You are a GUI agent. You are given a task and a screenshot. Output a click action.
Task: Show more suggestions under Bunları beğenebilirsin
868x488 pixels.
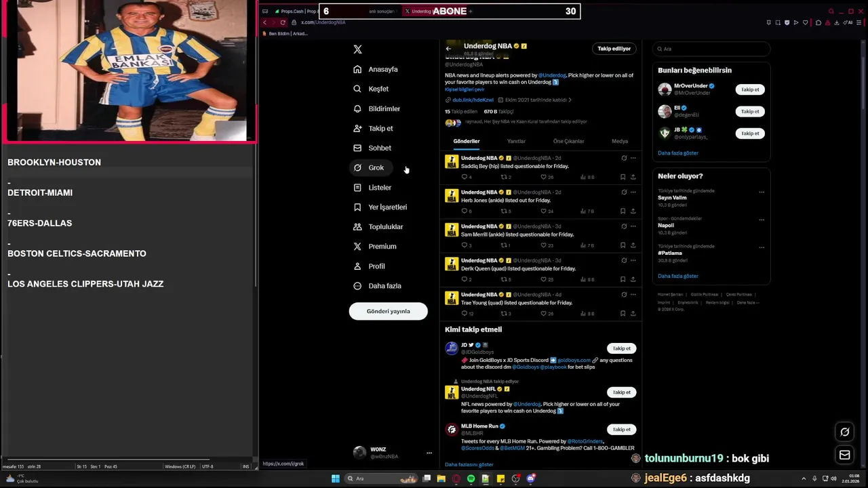pos(678,153)
